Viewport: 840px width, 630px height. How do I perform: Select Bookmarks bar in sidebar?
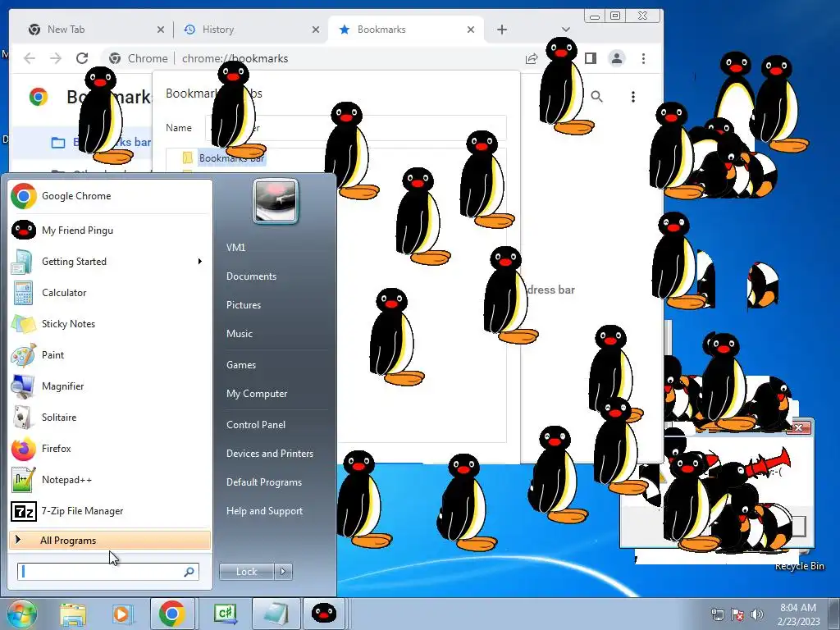point(81,143)
